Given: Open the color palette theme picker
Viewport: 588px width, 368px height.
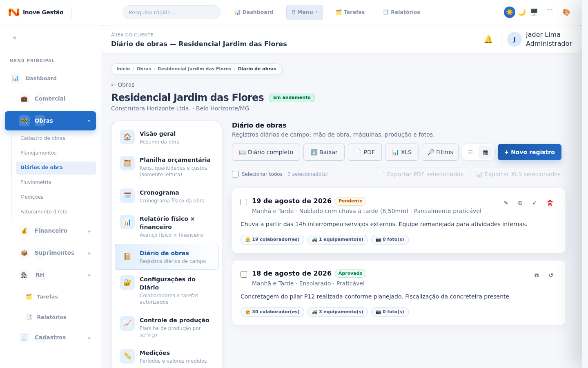Looking at the screenshot, I should (x=566, y=12).
